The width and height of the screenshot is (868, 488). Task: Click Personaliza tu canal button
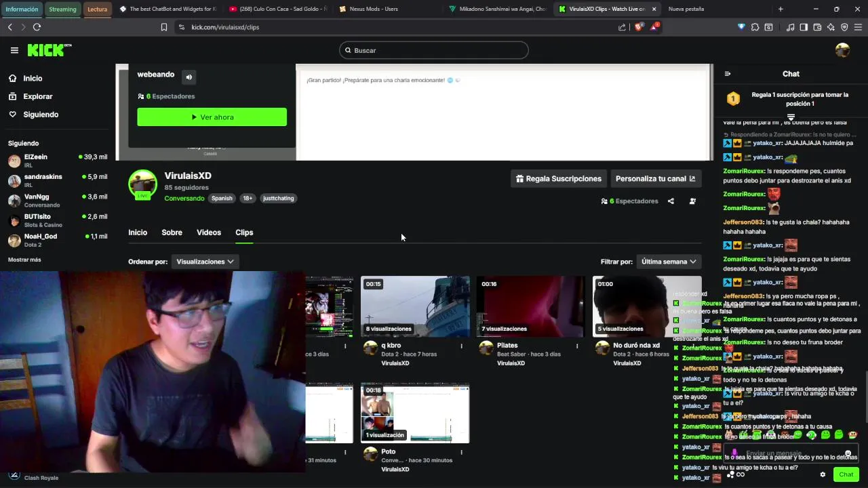coord(655,179)
